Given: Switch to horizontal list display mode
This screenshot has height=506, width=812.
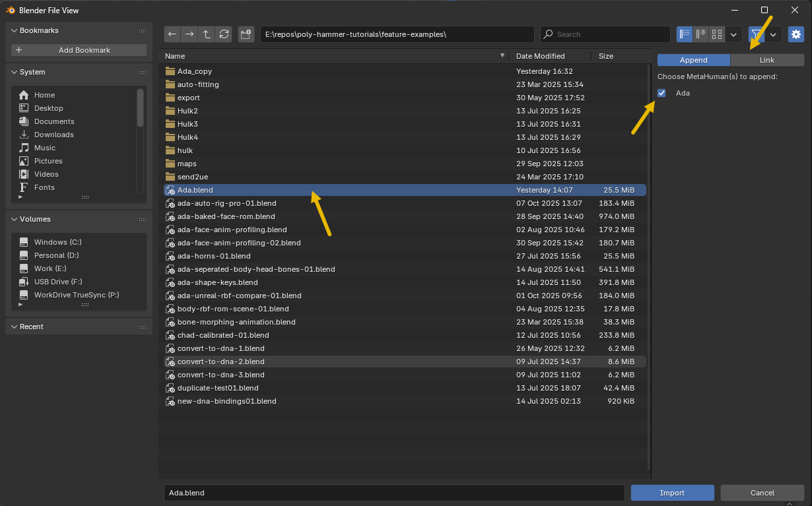Looking at the screenshot, I should tap(700, 34).
